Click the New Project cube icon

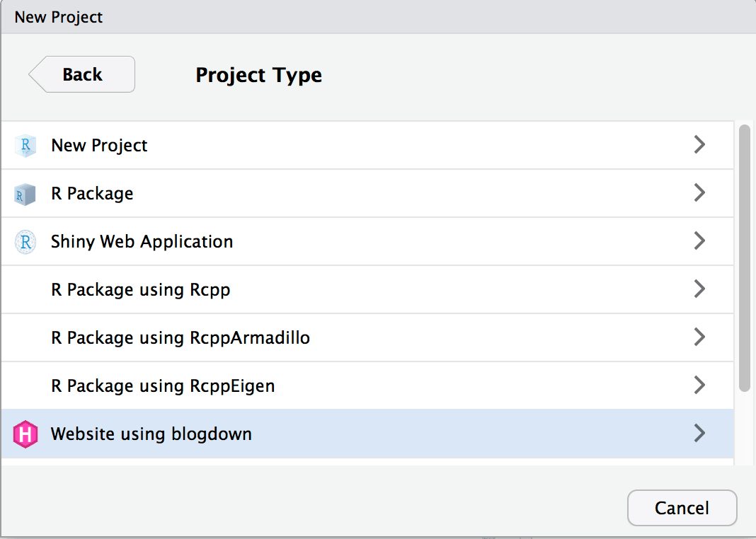25,146
